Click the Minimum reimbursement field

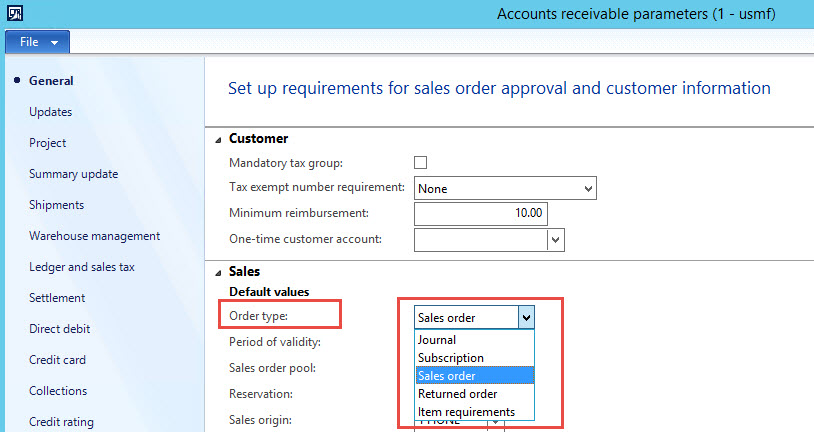click(481, 213)
